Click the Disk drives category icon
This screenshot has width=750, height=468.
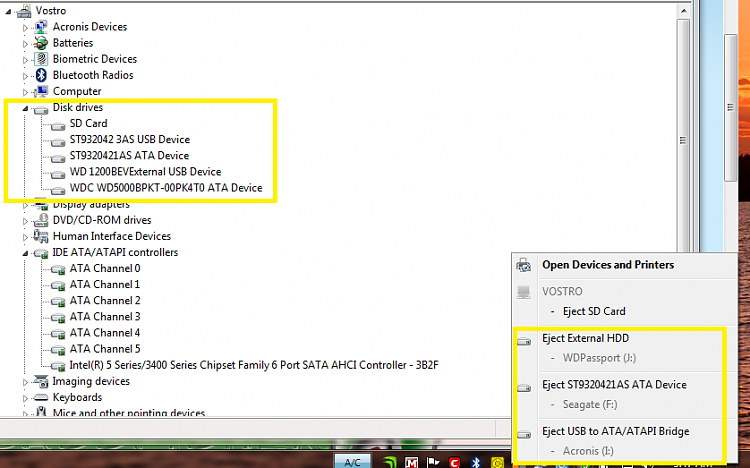(x=41, y=110)
